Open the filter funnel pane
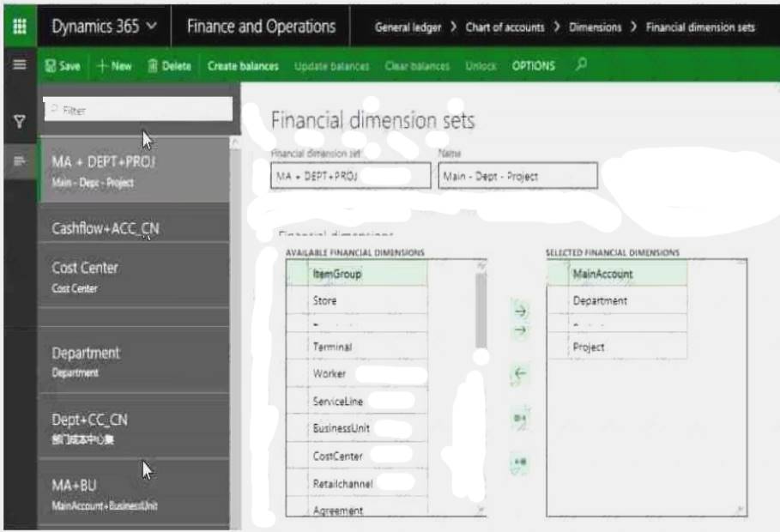The width and height of the screenshot is (780, 532). pyautogui.click(x=19, y=122)
